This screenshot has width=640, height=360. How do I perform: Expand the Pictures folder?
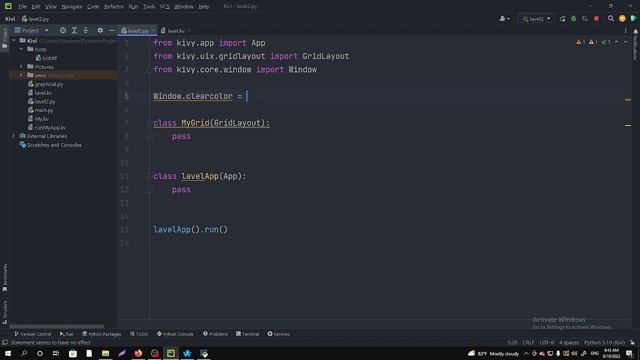(x=21, y=67)
